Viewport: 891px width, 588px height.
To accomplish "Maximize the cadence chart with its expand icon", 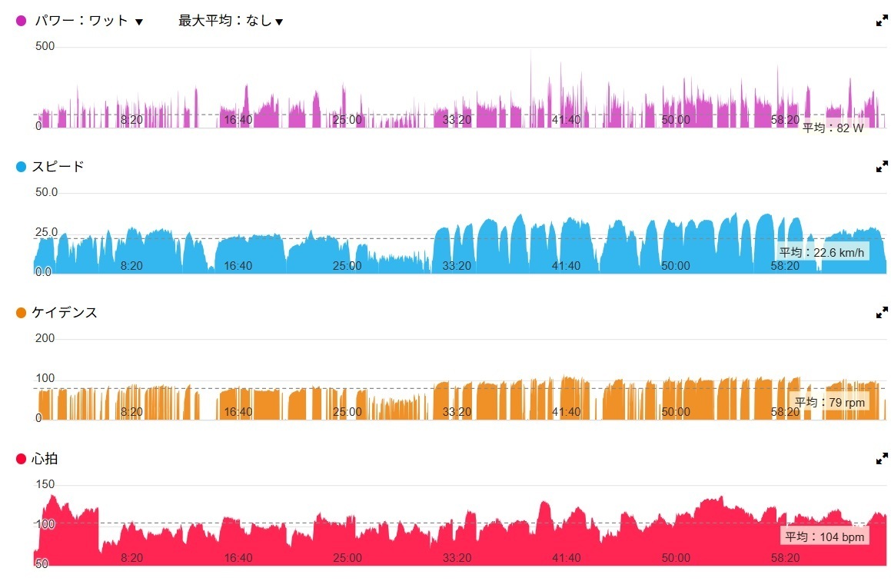I will pos(882,313).
